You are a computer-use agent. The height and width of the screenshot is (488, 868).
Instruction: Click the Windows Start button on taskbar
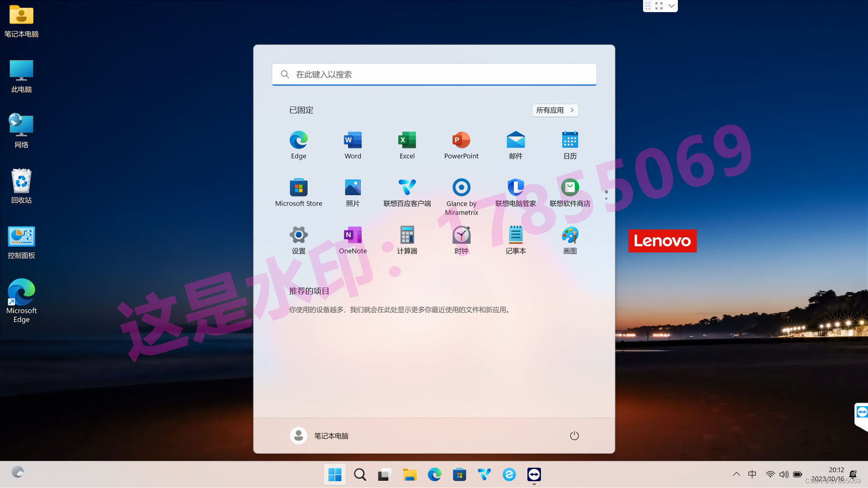[335, 474]
